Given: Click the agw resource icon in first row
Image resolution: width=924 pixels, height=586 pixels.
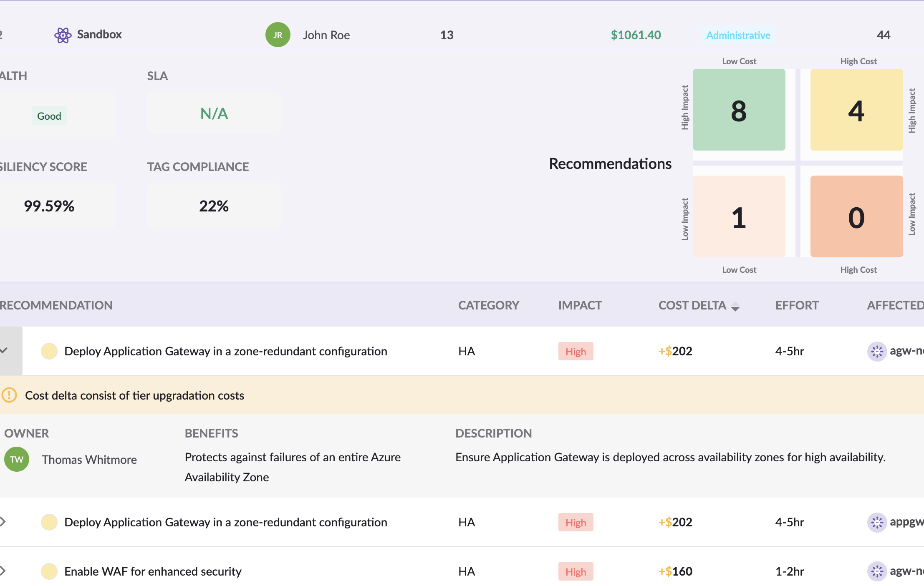Looking at the screenshot, I should tap(877, 351).
